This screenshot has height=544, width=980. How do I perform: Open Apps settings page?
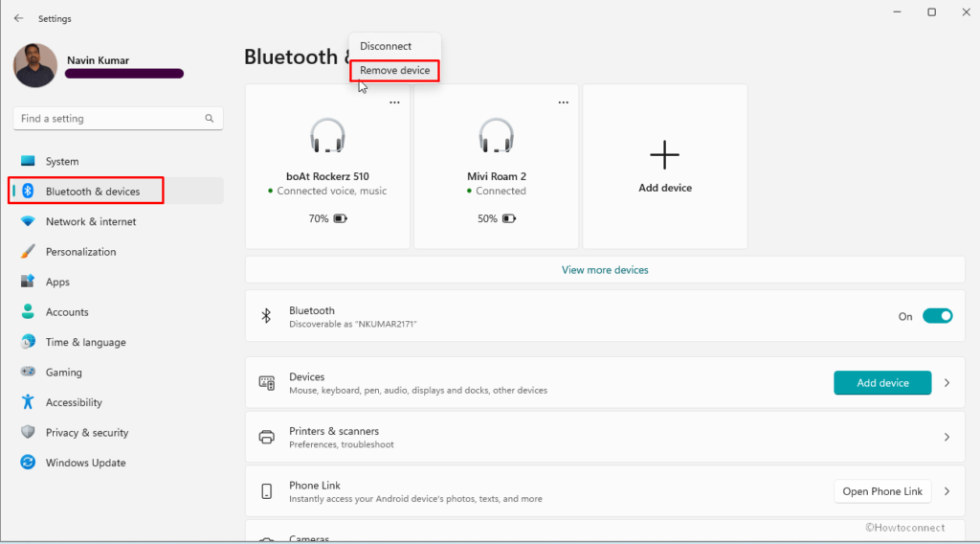pos(118,282)
